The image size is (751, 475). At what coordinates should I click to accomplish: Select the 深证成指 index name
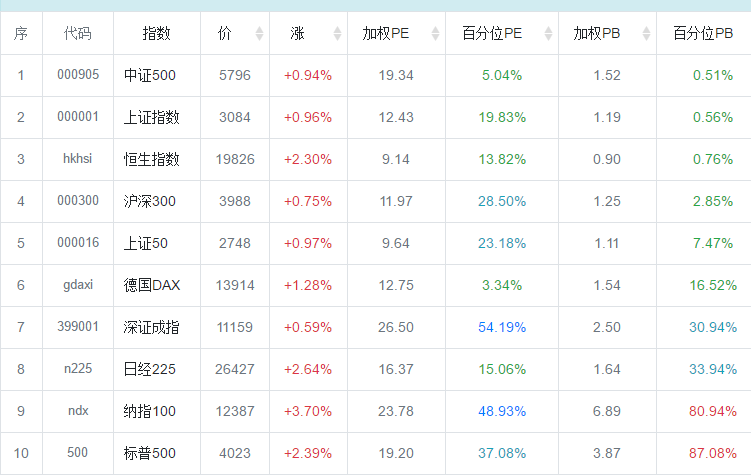152,328
